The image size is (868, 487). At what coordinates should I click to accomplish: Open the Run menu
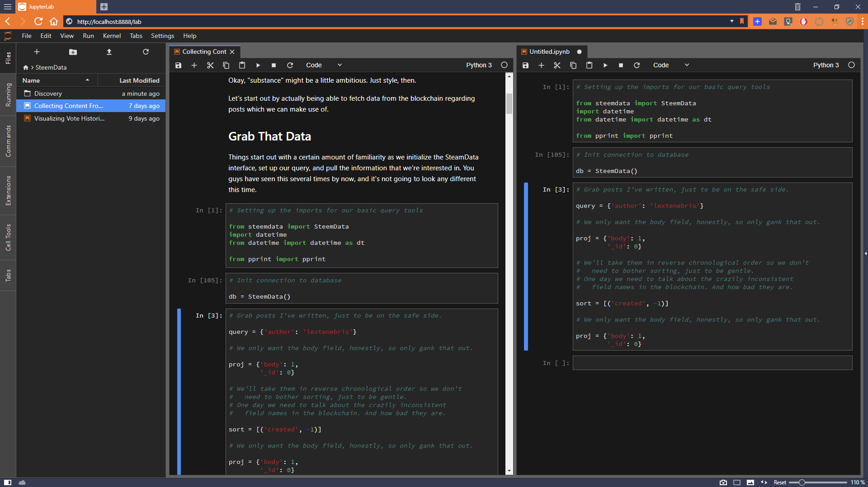(x=89, y=36)
